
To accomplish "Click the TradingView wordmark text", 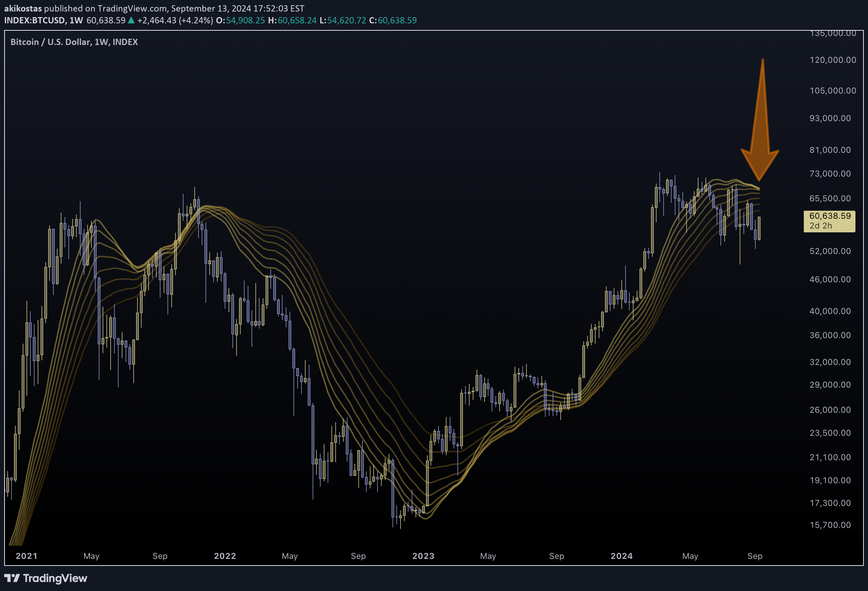I will point(55,578).
